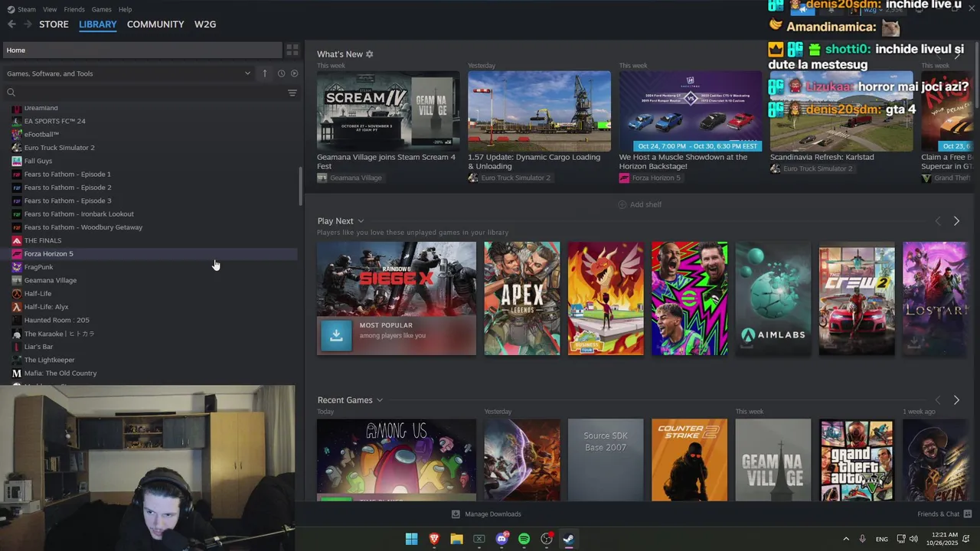Open Scandinavia Refresh: Karlstad news
This screenshot has height=551, width=980.
click(x=841, y=112)
